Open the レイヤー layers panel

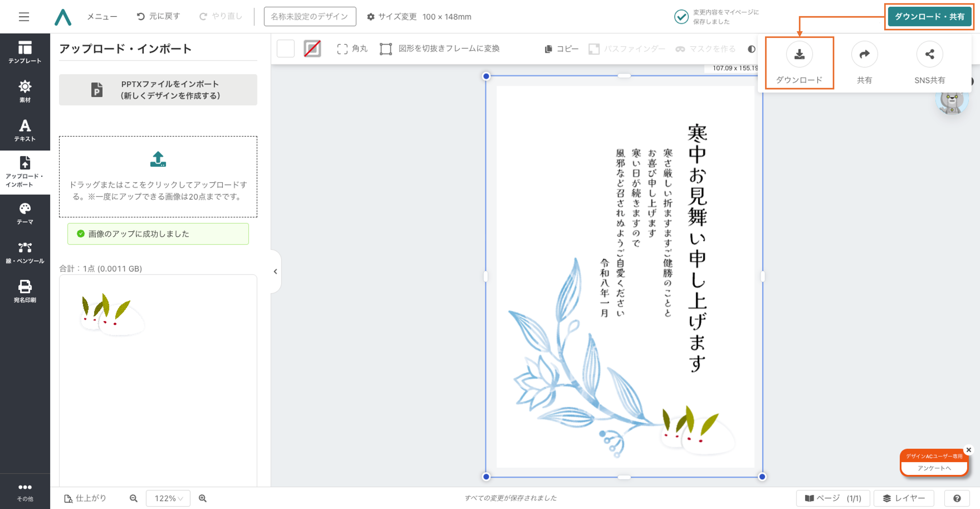[904, 498]
